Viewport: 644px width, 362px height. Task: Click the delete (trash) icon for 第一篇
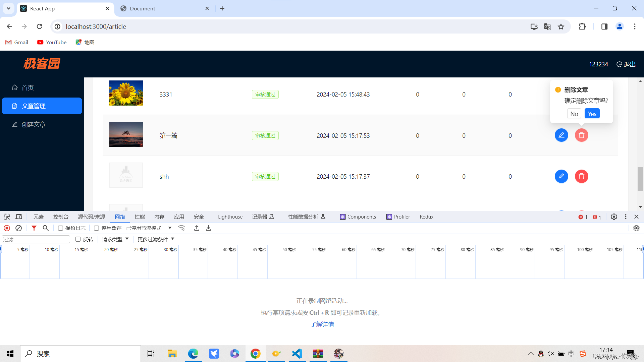click(x=581, y=135)
